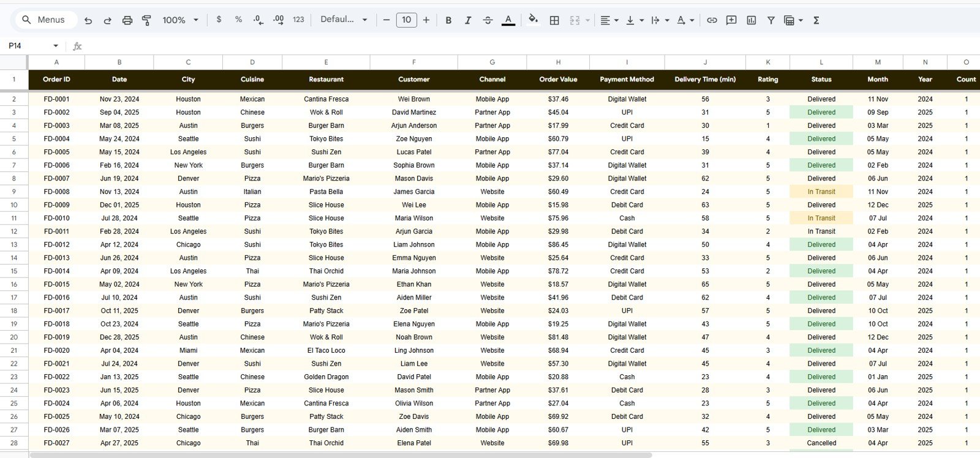This screenshot has height=458, width=980.
Task: Decrease decimal places icon
Action: [258, 20]
